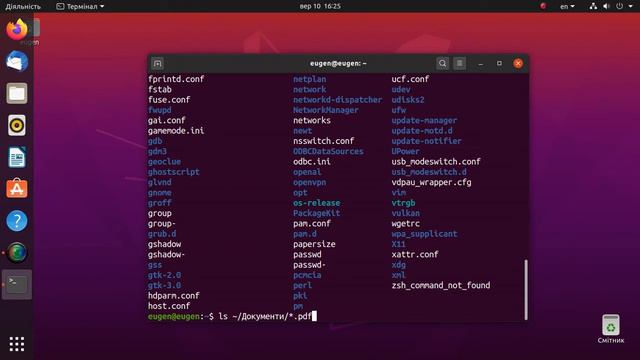This screenshot has height=360, width=640.
Task: Open Firefox from the dock
Action: point(17,30)
